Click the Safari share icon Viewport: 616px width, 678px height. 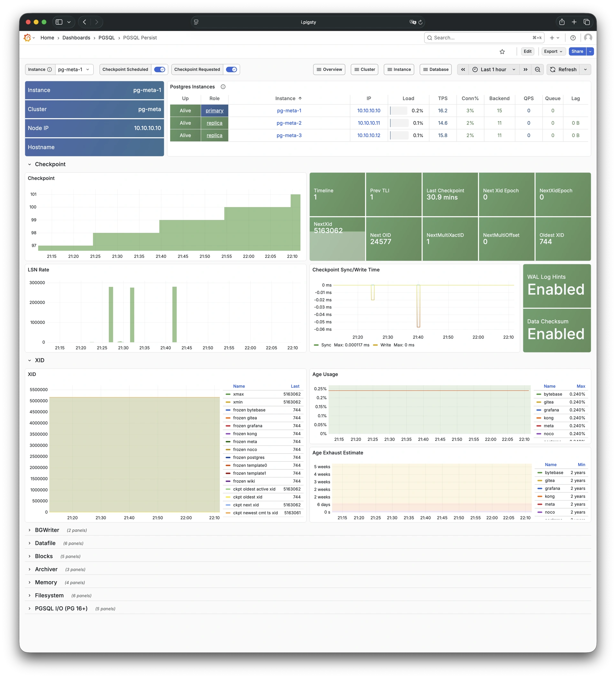(561, 22)
